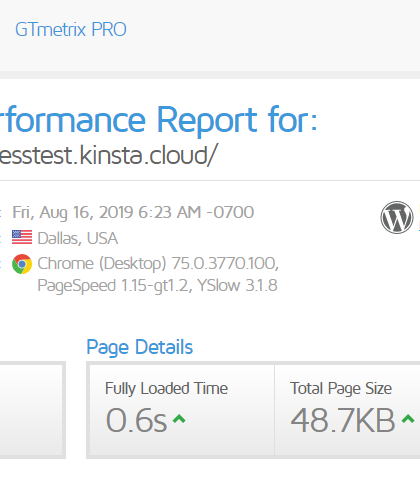This screenshot has width=420, height=481.
Task: Click the United States flag icon
Action: 22,237
